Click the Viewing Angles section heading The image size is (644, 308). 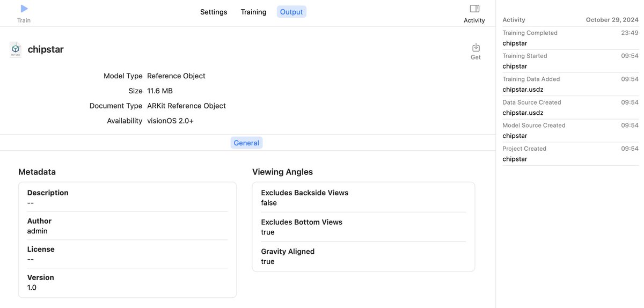click(282, 172)
